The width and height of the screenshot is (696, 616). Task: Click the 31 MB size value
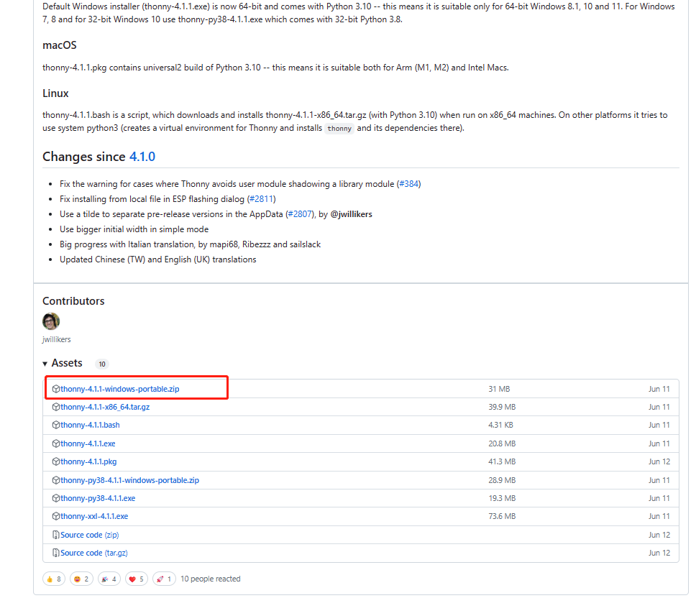500,389
